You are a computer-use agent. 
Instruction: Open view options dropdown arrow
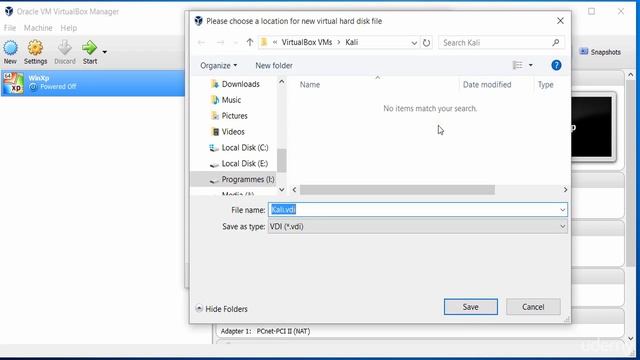click(x=531, y=65)
